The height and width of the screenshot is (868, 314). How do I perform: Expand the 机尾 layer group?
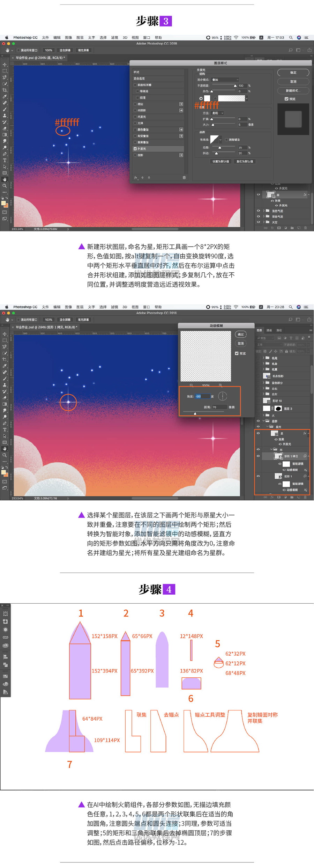(x=264, y=358)
